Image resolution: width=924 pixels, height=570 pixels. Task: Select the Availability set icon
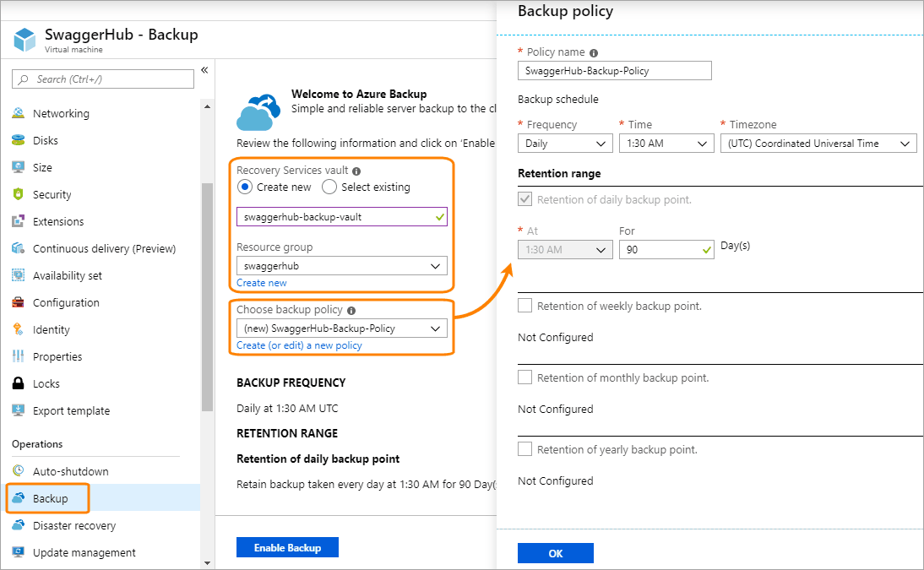(x=19, y=275)
